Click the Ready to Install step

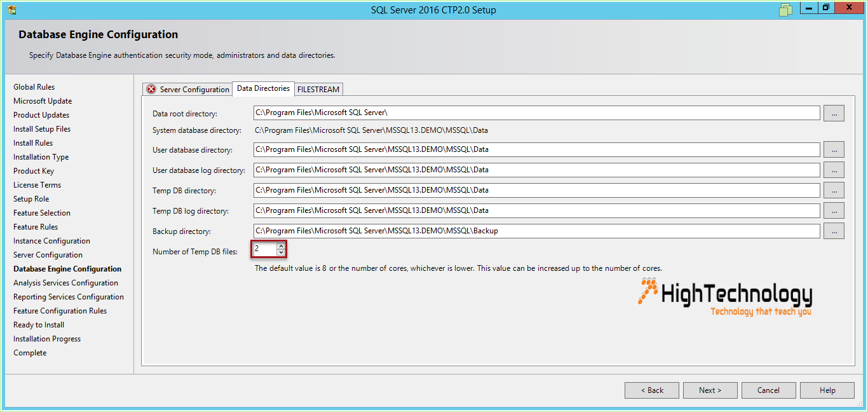point(39,325)
